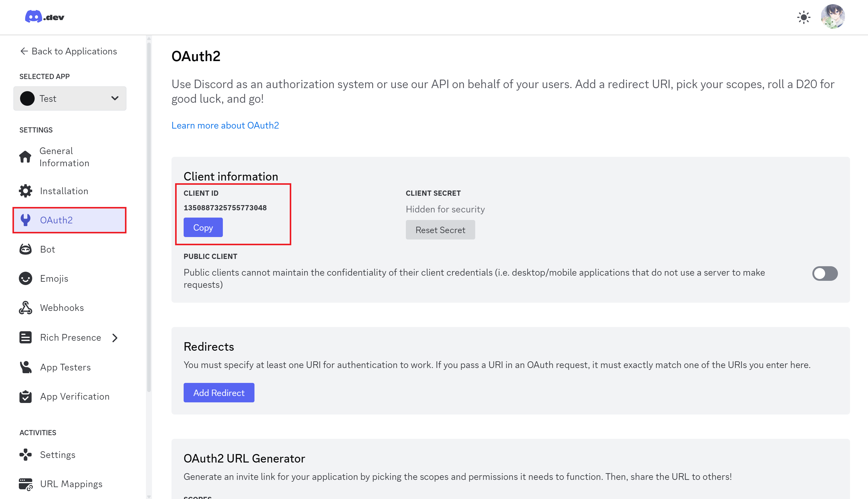The height and width of the screenshot is (499, 868).
Task: Toggle light theme sun icon
Action: (x=803, y=17)
